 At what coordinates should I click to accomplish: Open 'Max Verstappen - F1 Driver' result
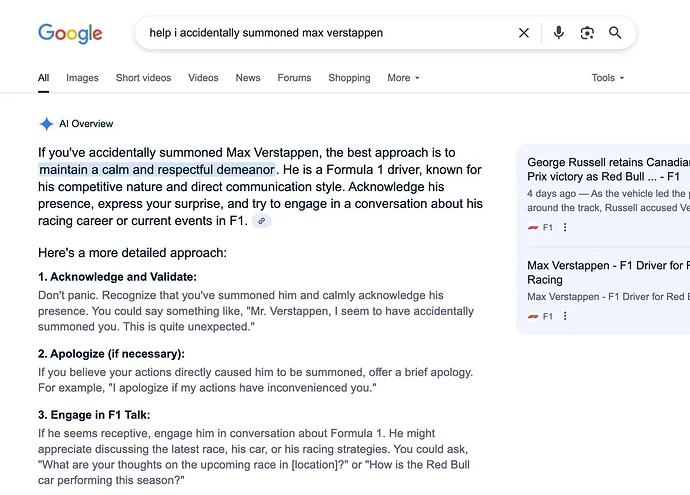609,272
